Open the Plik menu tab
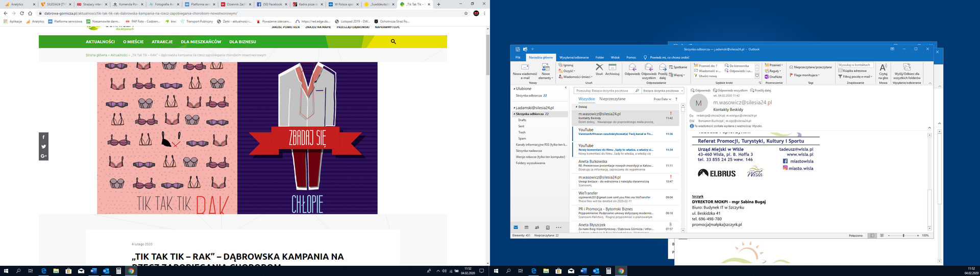 tap(518, 57)
